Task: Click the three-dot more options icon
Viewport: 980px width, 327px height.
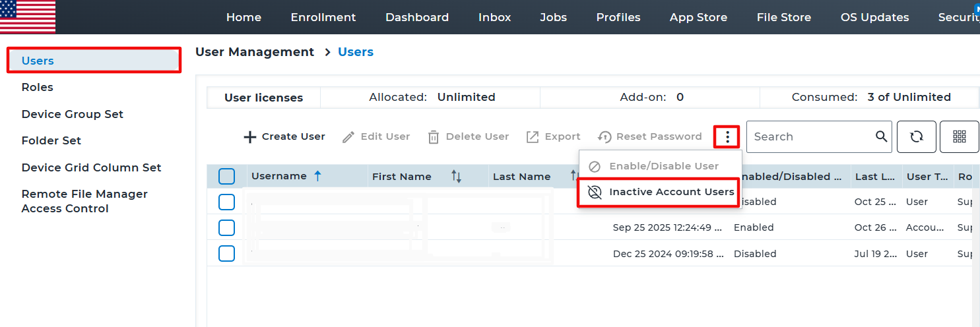Action: coord(727,136)
